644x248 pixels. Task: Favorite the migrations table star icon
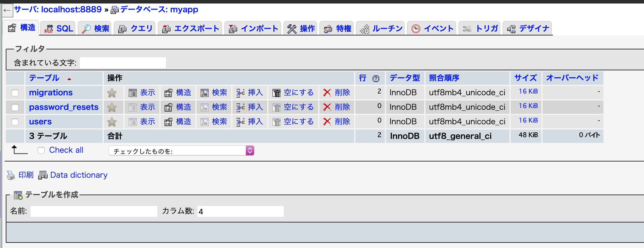coord(112,93)
